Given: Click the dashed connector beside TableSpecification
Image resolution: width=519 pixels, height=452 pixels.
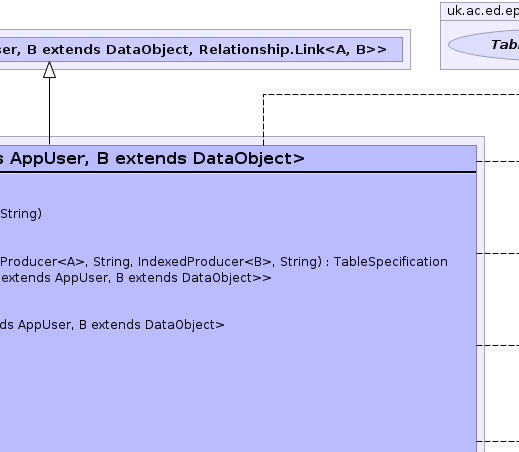Looking at the screenshot, I should tap(498, 253).
